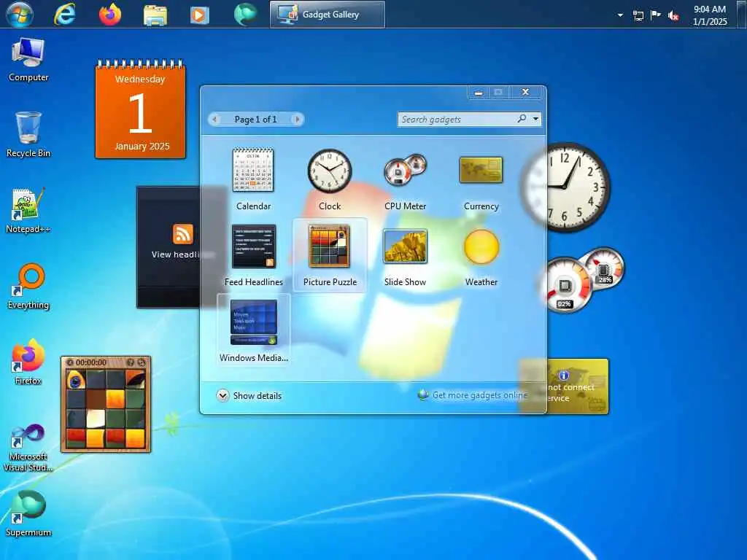The width and height of the screenshot is (747, 560).
Task: Launch Supermium from the taskbar
Action: [245, 14]
